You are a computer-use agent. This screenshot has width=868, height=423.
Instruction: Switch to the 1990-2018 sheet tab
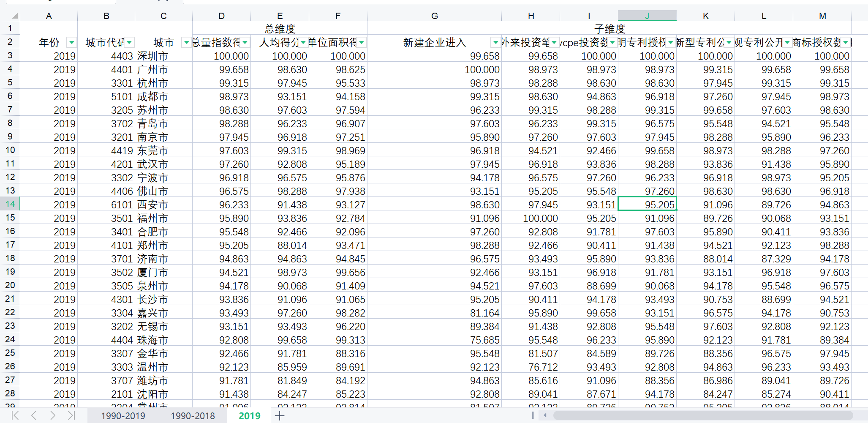193,416
